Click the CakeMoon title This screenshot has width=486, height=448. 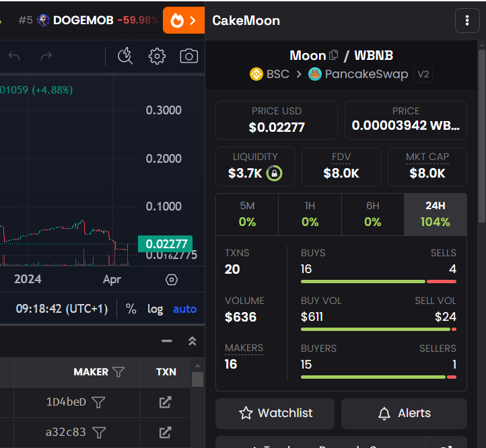click(246, 20)
